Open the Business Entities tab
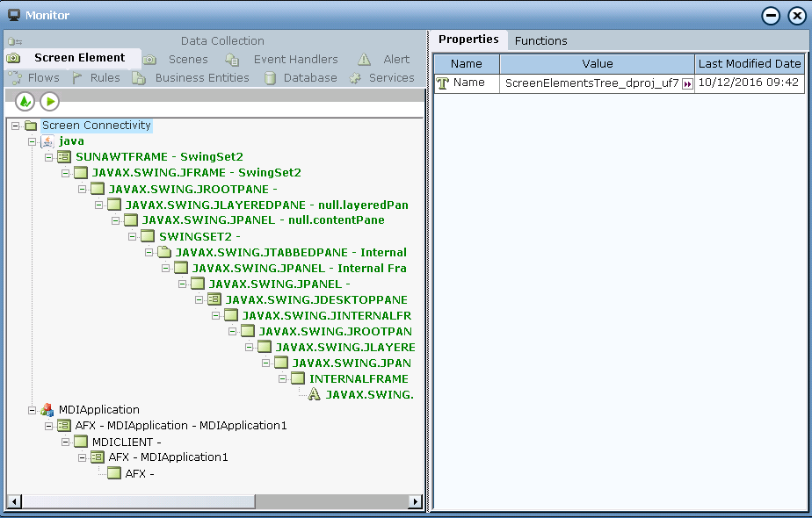 201,78
